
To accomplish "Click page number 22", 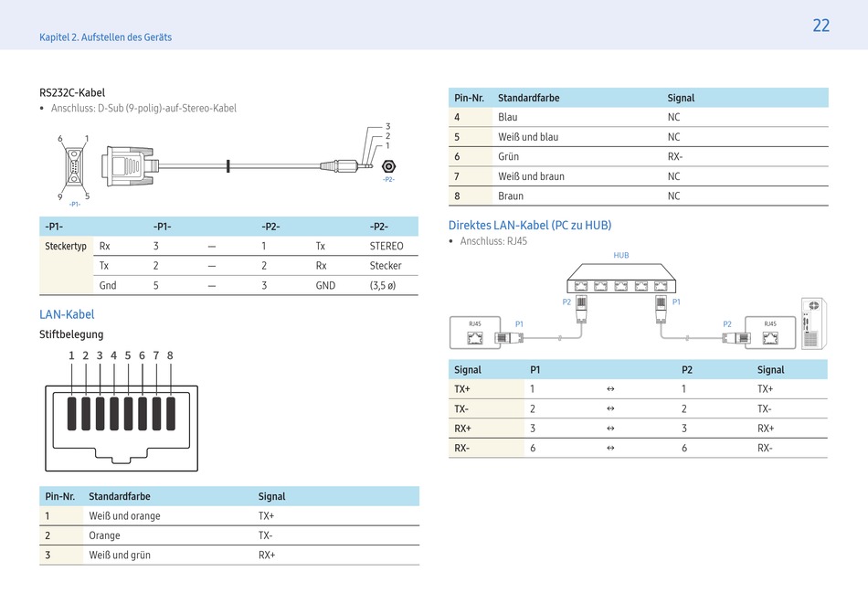I will tap(820, 26).
